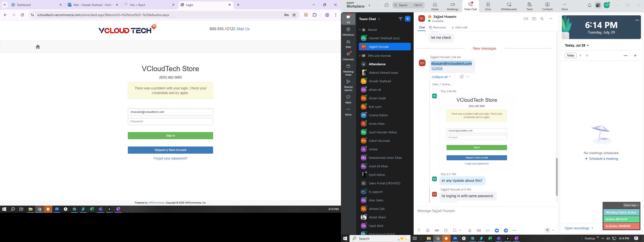Open send options dropdown next to send
Viewport: 644px width, 242px height.
click(553, 230)
